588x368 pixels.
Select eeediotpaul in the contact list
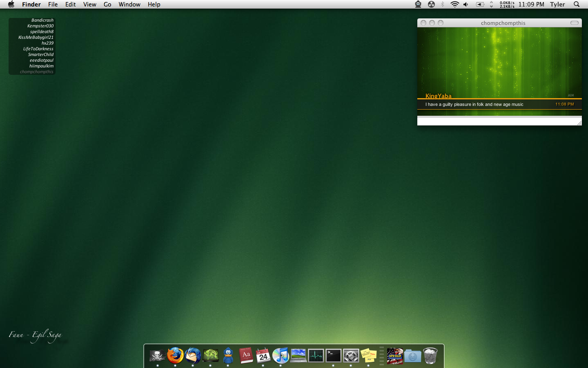click(42, 60)
